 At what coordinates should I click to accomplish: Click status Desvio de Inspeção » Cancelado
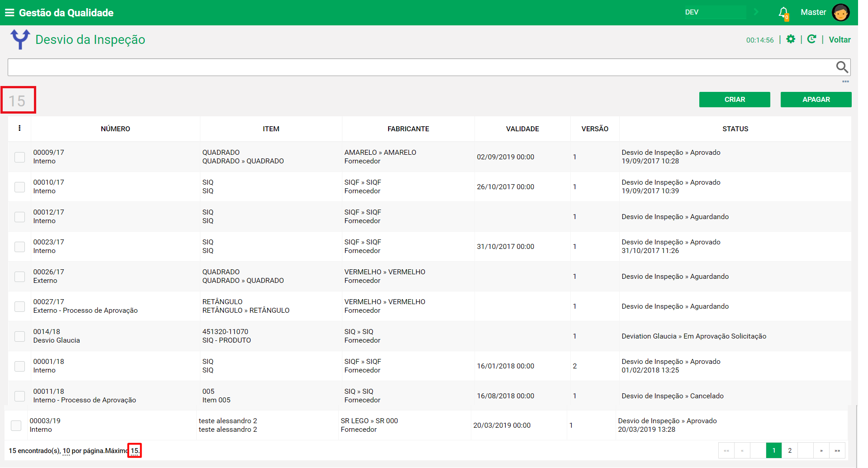[672, 396]
